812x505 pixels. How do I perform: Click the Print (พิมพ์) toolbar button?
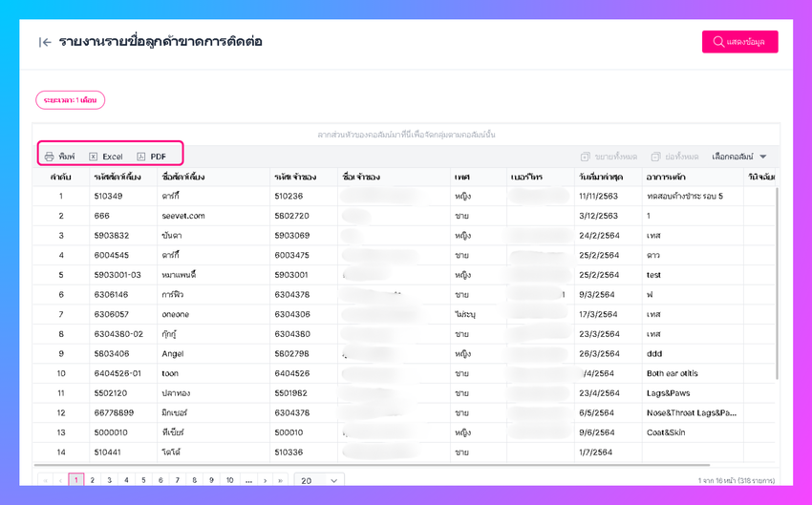(x=60, y=157)
